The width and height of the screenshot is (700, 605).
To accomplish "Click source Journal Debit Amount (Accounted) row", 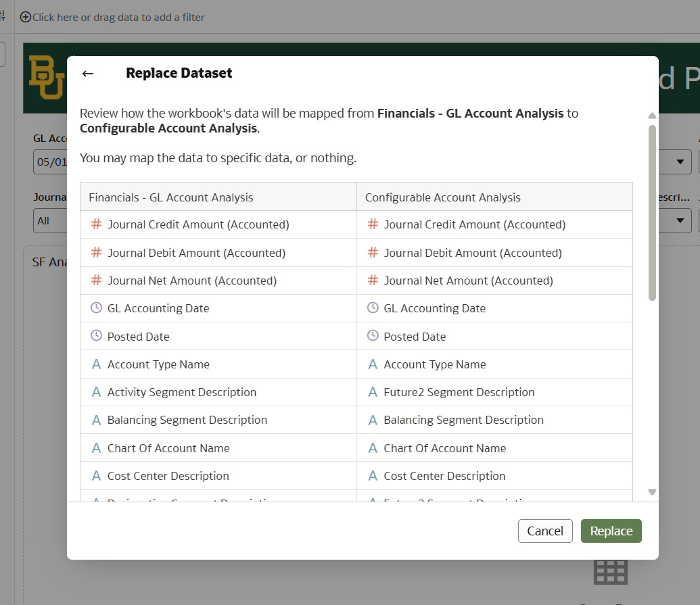I will click(218, 253).
